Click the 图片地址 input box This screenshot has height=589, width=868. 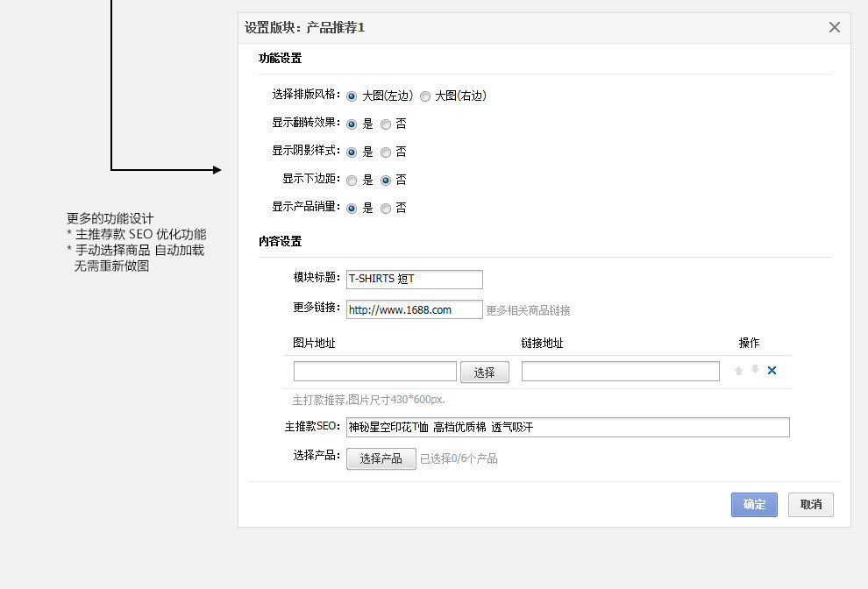(x=375, y=372)
